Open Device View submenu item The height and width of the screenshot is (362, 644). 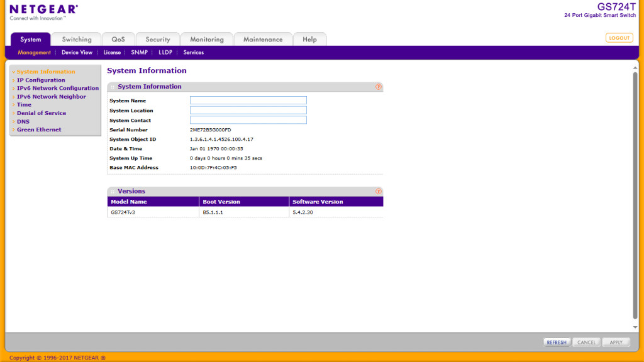pyautogui.click(x=77, y=53)
